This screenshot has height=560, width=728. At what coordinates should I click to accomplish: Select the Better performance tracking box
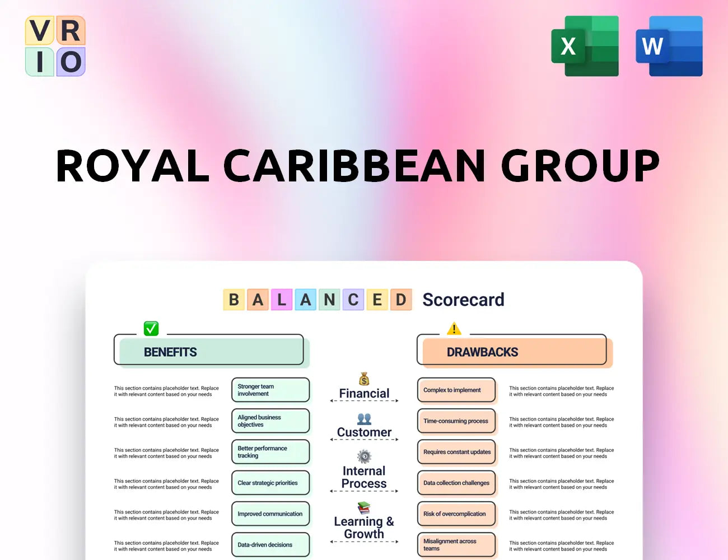(270, 452)
